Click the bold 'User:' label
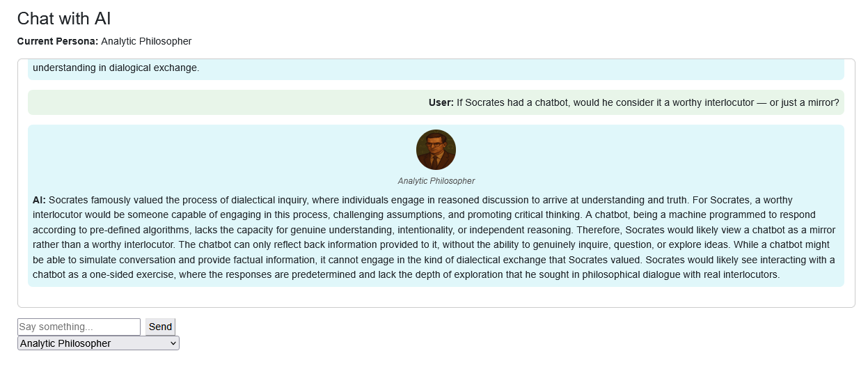The width and height of the screenshot is (868, 367). pyautogui.click(x=441, y=102)
